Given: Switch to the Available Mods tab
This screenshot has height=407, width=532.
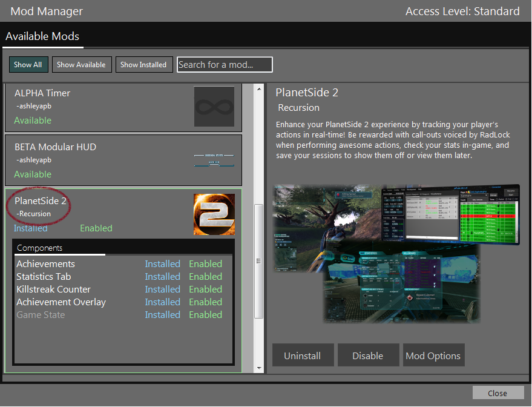Looking at the screenshot, I should [x=42, y=36].
